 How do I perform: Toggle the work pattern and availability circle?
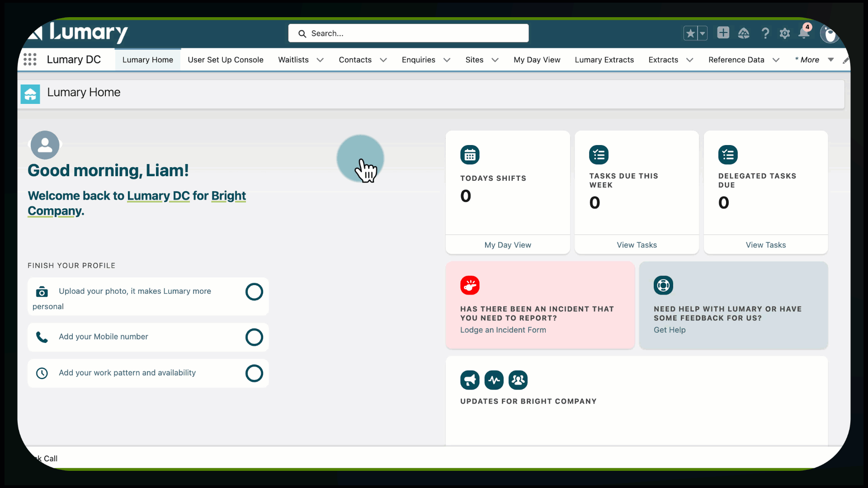point(254,373)
